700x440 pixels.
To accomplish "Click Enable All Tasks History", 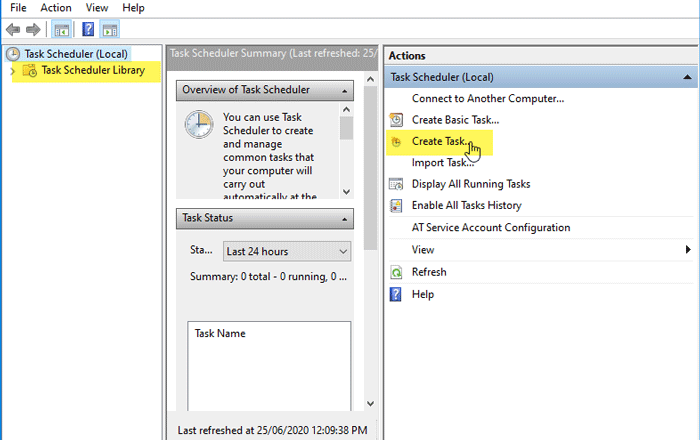I will (466, 206).
